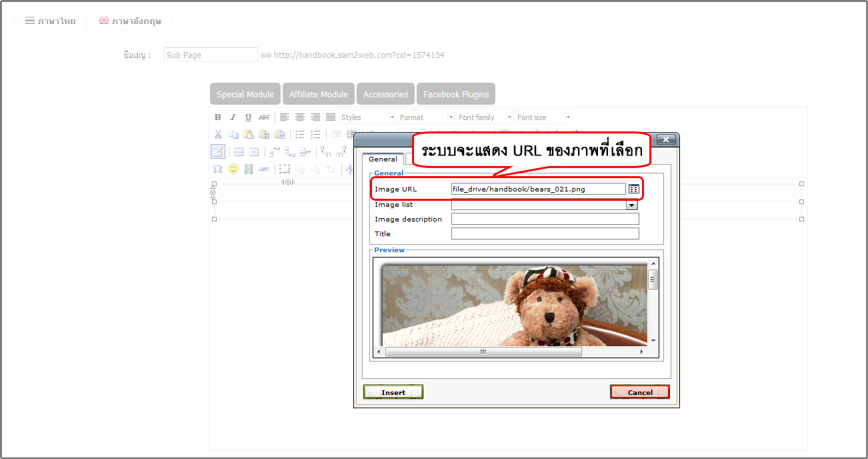The width and height of the screenshot is (868, 459).
Task: Align text right in the editor
Action: pyautogui.click(x=315, y=117)
